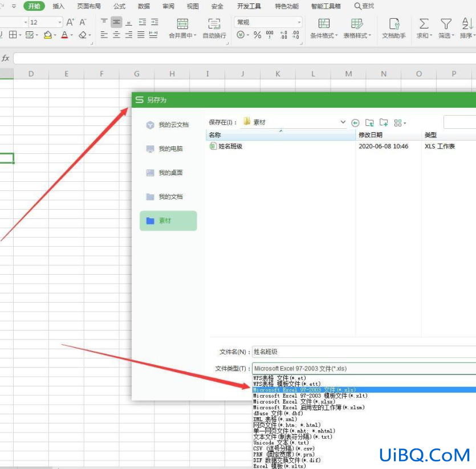Decrease indent in the ribbon

click(x=142, y=22)
